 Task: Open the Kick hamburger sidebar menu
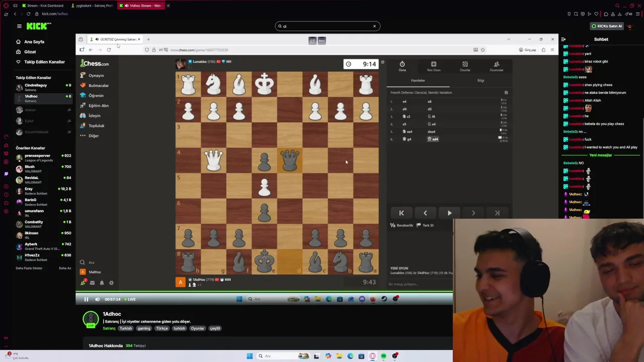pos(19,26)
